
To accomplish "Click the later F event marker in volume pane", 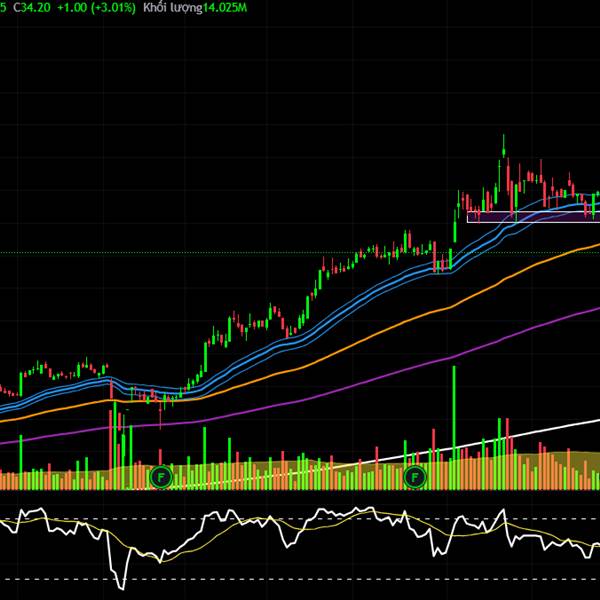I will point(415,477).
